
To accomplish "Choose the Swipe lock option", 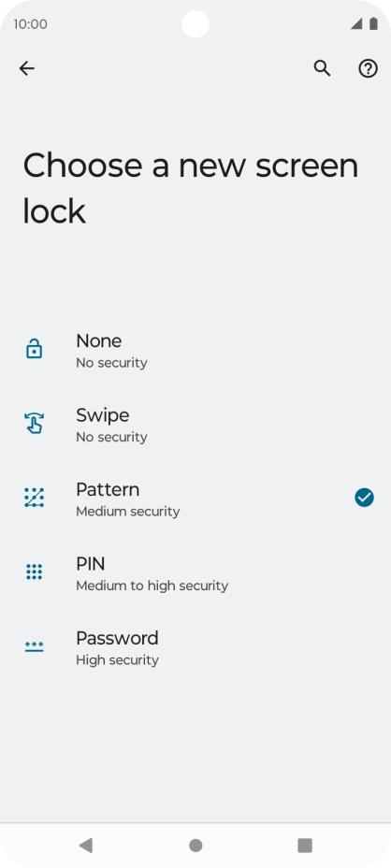I will (x=195, y=424).
